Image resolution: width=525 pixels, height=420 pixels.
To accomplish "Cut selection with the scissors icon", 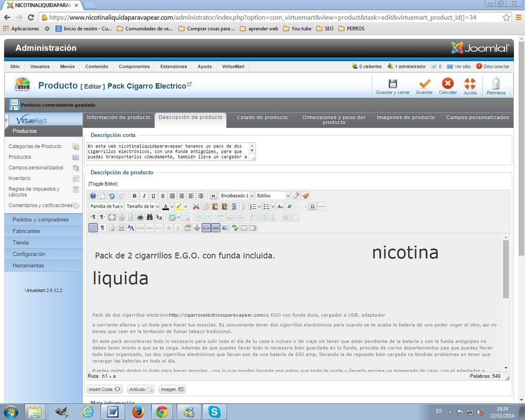I will point(196,206).
